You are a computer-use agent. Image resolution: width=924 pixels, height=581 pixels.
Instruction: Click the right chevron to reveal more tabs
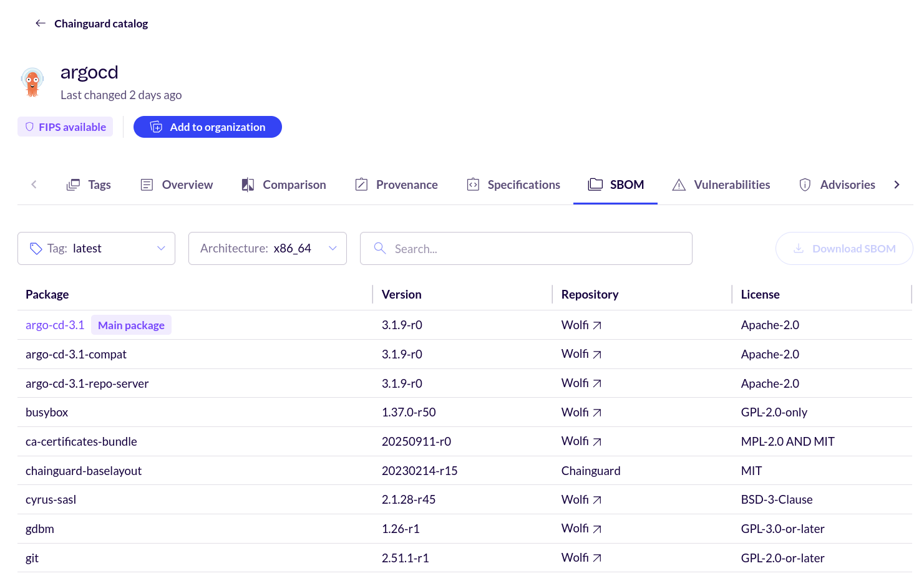[x=897, y=185]
